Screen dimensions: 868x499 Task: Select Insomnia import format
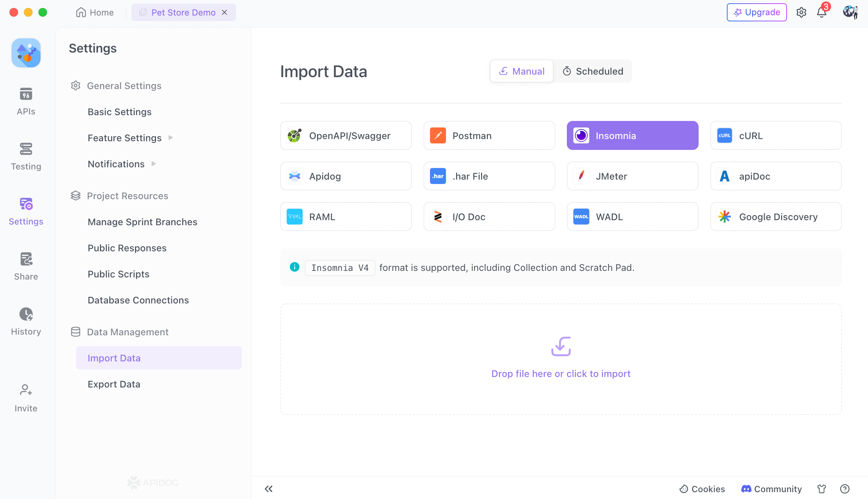[x=632, y=135]
